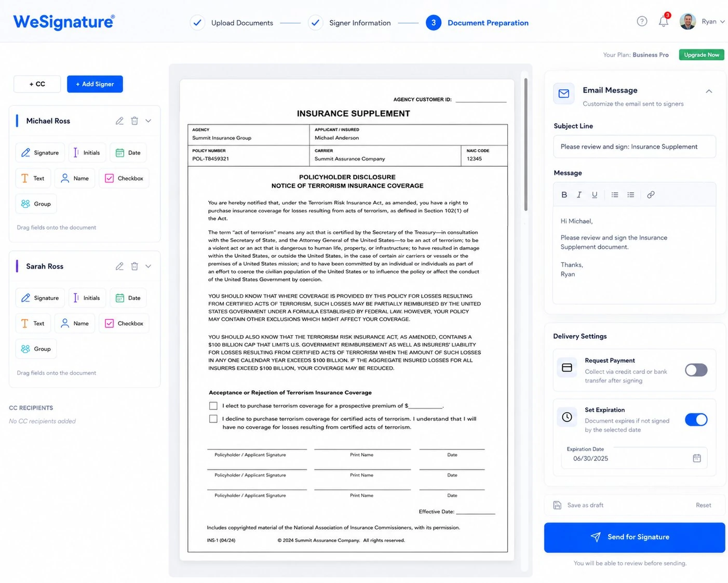The image size is (728, 583).
Task: Open the Ryan account dropdown arrow
Action: point(722,22)
